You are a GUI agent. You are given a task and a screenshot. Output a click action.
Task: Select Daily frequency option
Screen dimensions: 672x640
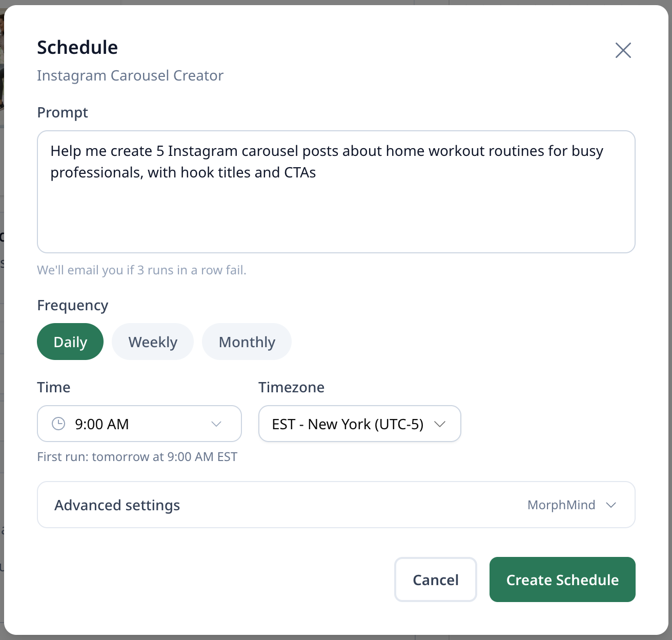click(70, 342)
